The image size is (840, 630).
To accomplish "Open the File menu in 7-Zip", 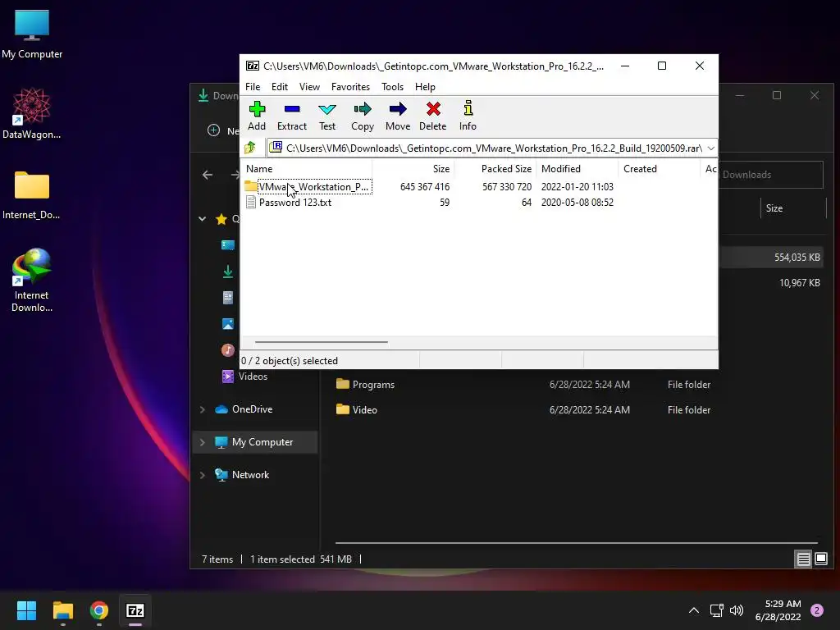I will click(253, 87).
